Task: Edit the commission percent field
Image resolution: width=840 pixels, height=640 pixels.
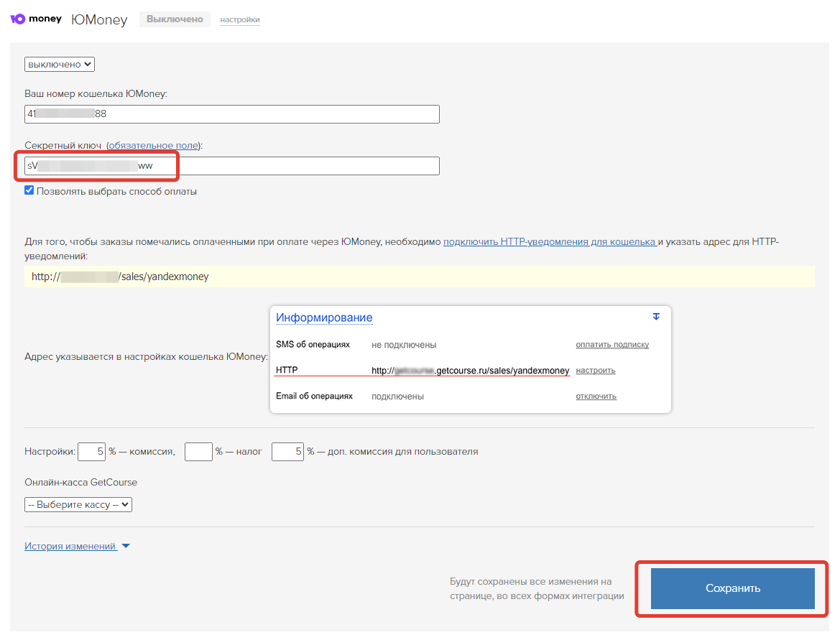Action: point(91,452)
